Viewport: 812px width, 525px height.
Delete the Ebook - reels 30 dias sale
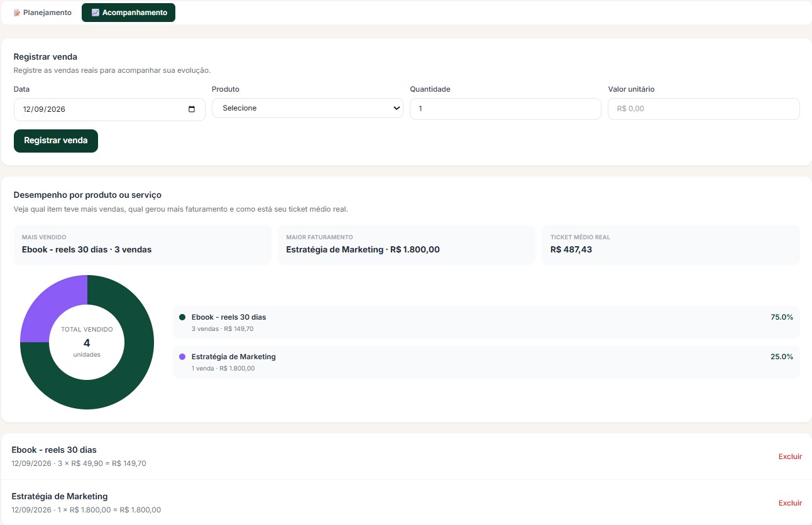coord(790,457)
